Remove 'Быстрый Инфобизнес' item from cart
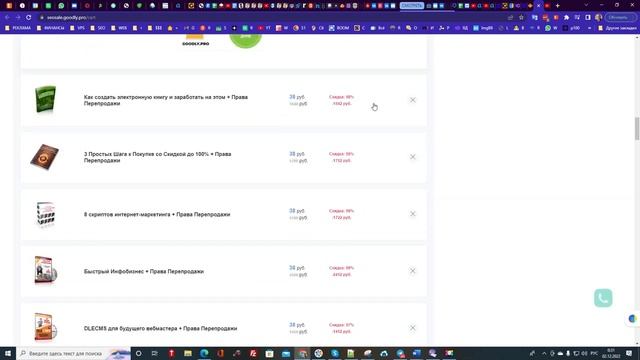 pos(413,271)
